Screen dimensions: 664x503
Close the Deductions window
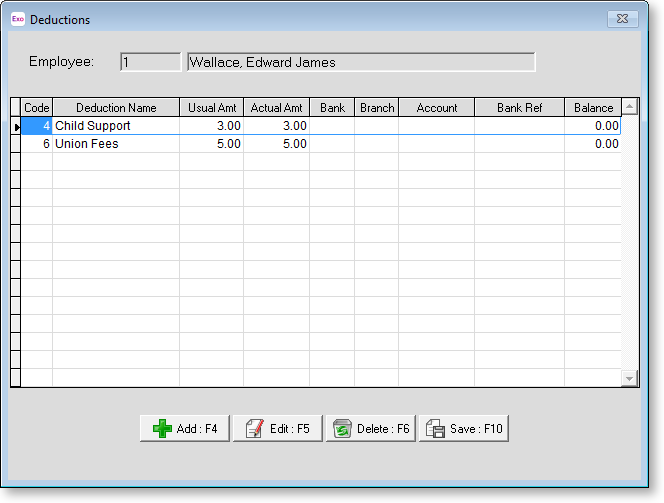(623, 18)
